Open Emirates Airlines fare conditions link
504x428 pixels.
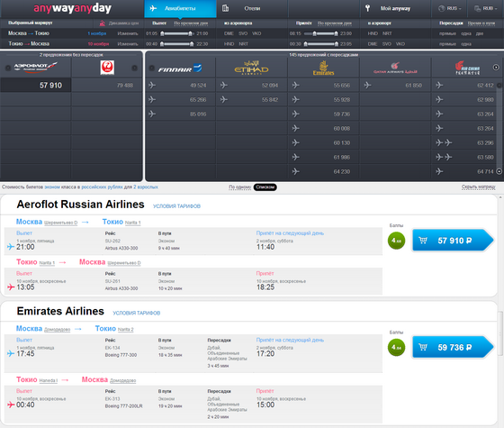136,313
